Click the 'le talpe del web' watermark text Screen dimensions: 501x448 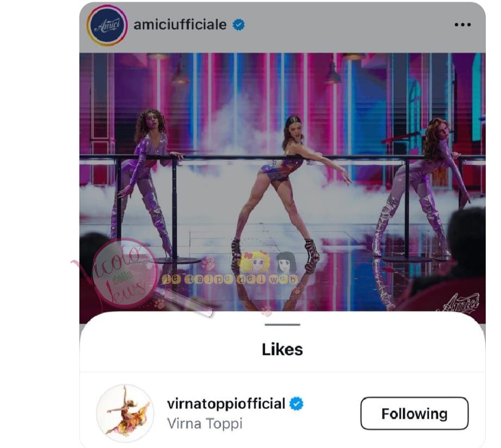[x=230, y=279]
